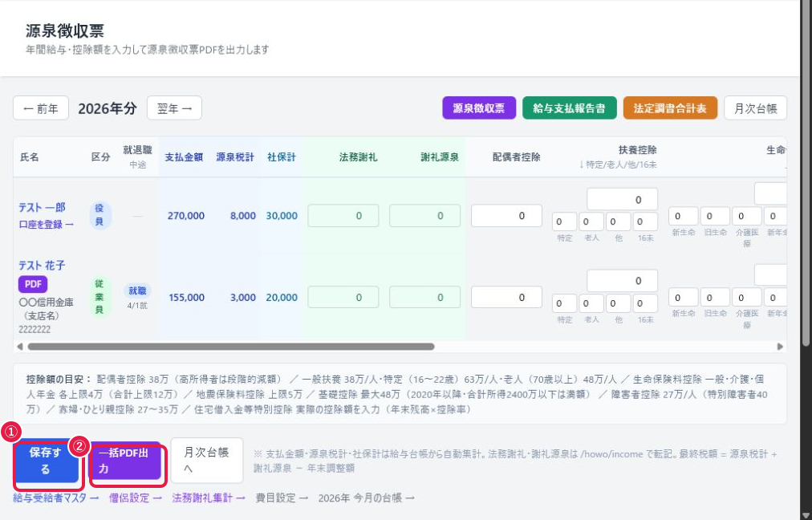This screenshot has height=520, width=812.
Task: Focus 特定 count field for テスト 花子
Action: [564, 303]
